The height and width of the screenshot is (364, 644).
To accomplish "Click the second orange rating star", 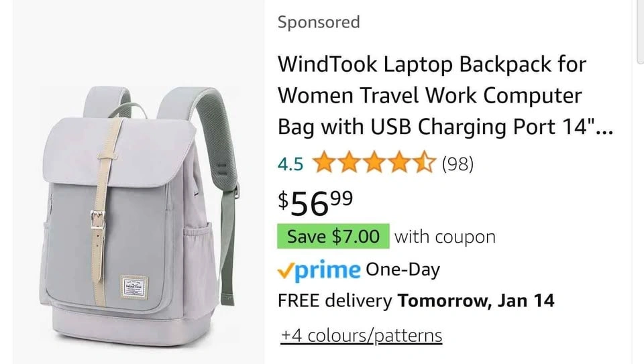I will pyautogui.click(x=349, y=162).
